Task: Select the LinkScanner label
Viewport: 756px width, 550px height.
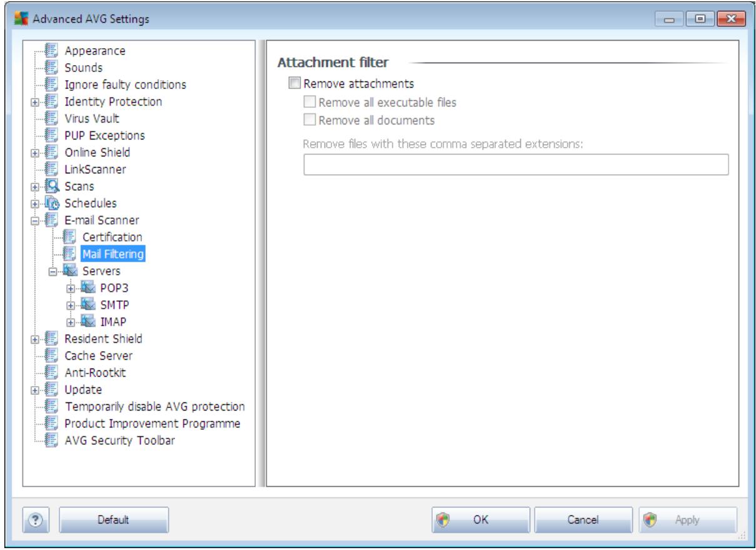Action: [x=95, y=169]
